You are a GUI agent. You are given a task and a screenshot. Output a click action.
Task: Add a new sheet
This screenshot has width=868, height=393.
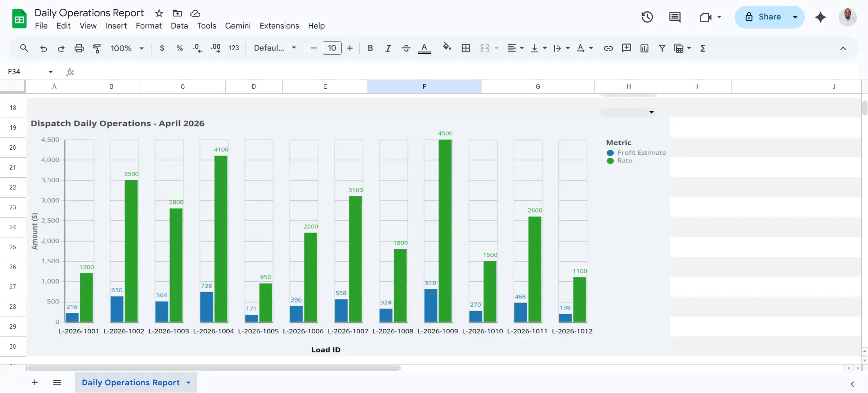pos(35,383)
